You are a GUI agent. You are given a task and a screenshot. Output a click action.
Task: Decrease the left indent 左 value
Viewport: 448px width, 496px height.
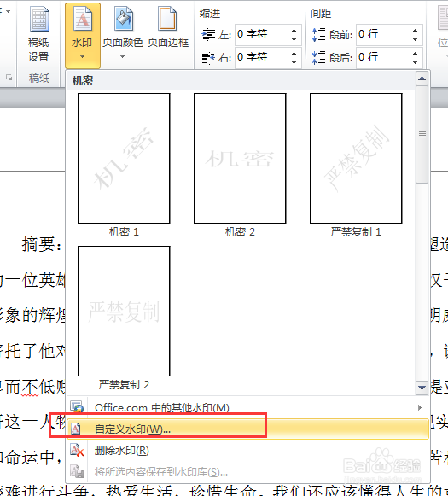(x=294, y=39)
